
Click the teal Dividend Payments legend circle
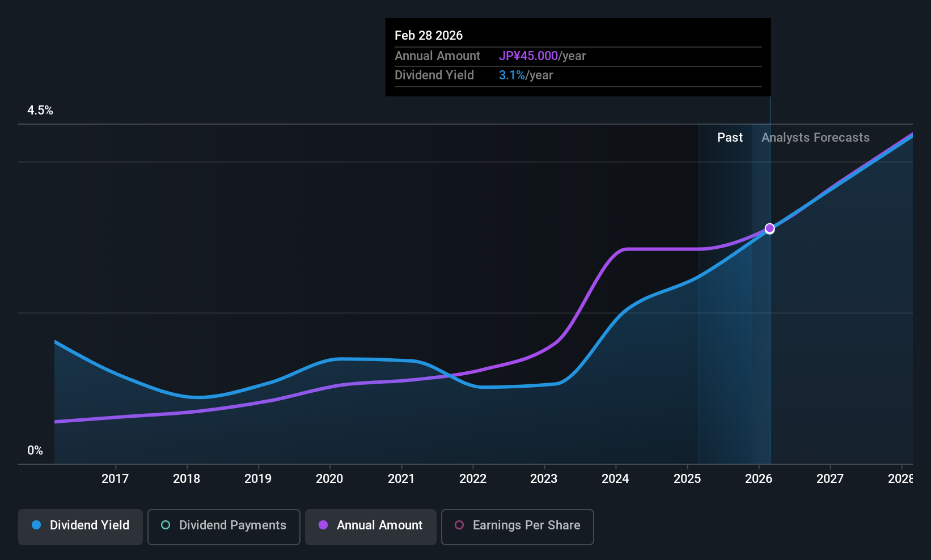166,525
